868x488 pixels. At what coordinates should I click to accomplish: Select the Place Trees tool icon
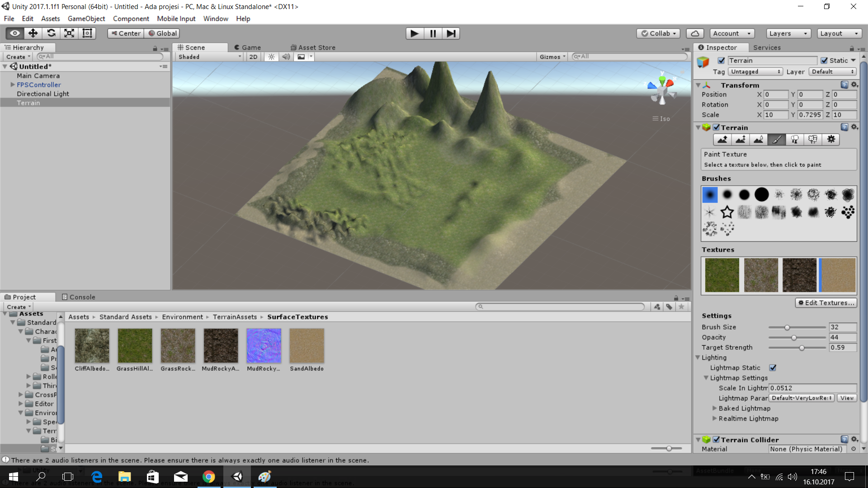pos(794,140)
